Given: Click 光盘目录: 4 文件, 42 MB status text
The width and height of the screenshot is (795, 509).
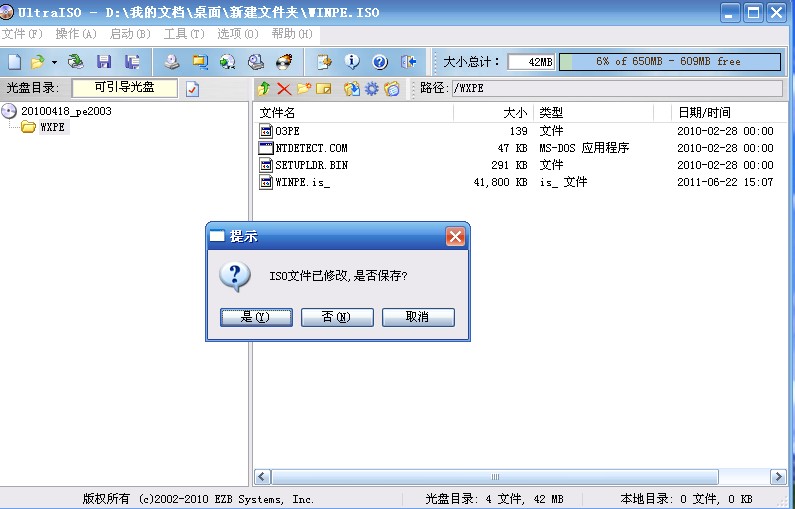Looking at the screenshot, I should click(x=494, y=499).
